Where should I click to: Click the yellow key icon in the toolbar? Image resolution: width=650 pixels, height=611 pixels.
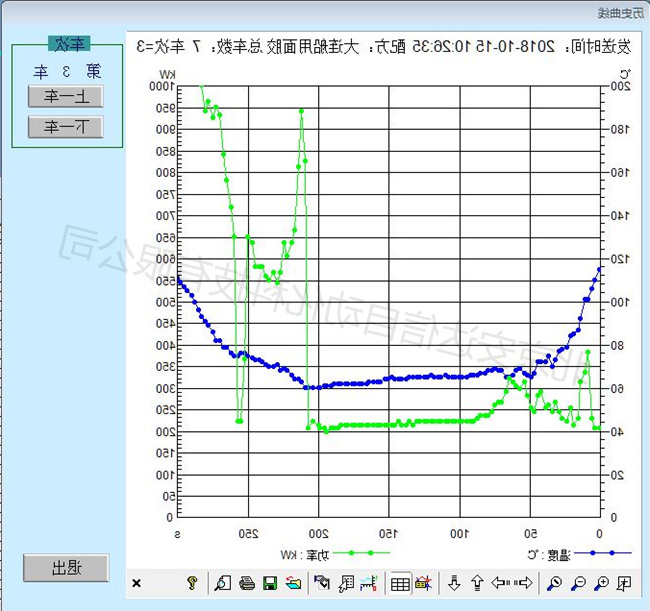(x=192, y=583)
